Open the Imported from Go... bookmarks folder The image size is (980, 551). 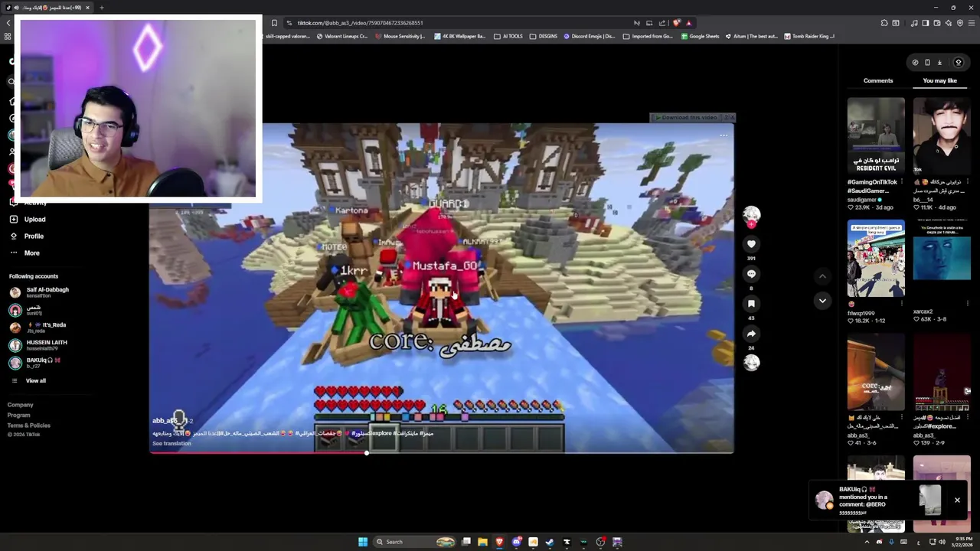coord(648,36)
